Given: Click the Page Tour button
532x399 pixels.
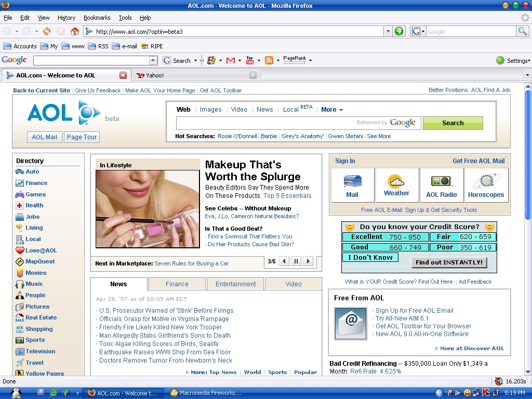Looking at the screenshot, I should tap(82, 137).
